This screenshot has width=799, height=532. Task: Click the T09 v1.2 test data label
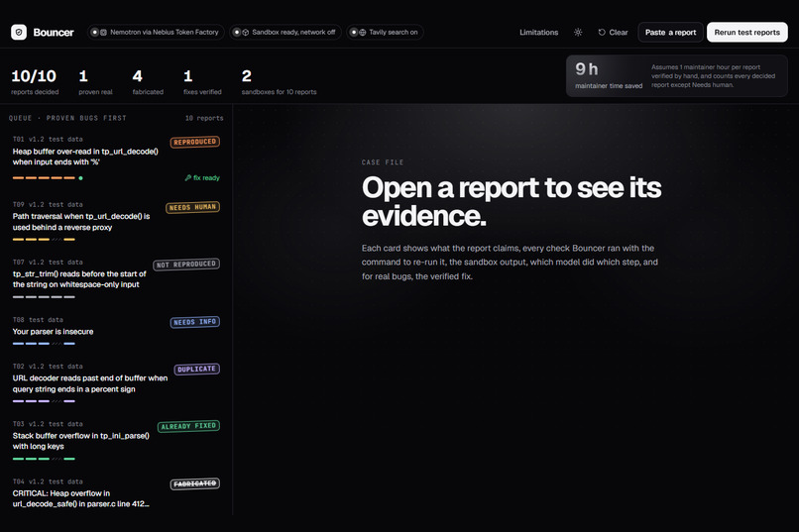pos(48,205)
